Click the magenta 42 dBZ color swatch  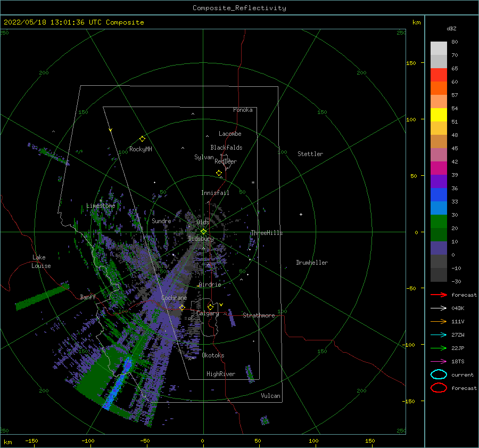click(x=439, y=168)
